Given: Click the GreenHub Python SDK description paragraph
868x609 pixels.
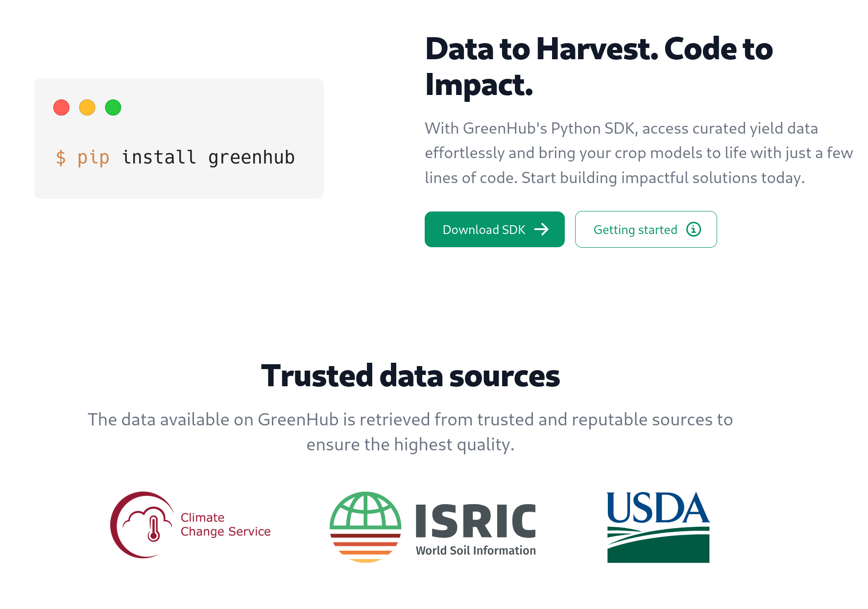Looking at the screenshot, I should tap(639, 153).
